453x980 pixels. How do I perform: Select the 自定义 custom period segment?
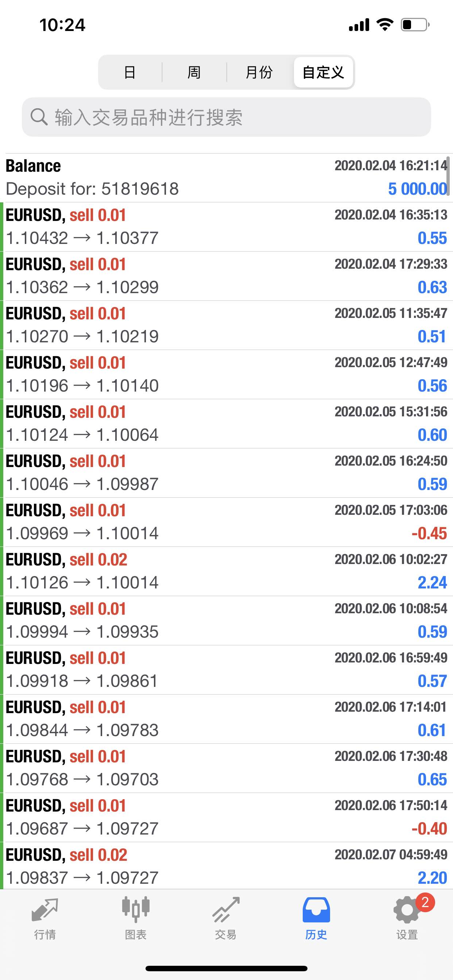pyautogui.click(x=323, y=72)
